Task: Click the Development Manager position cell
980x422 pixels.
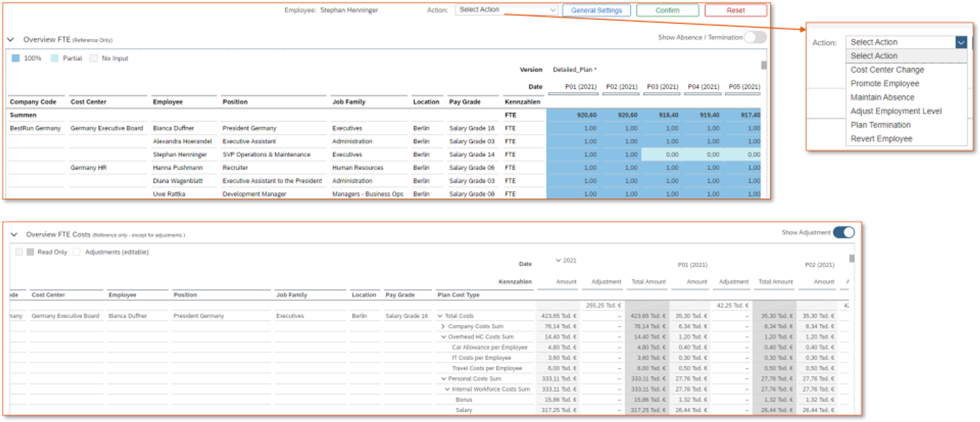Action: coord(254,194)
